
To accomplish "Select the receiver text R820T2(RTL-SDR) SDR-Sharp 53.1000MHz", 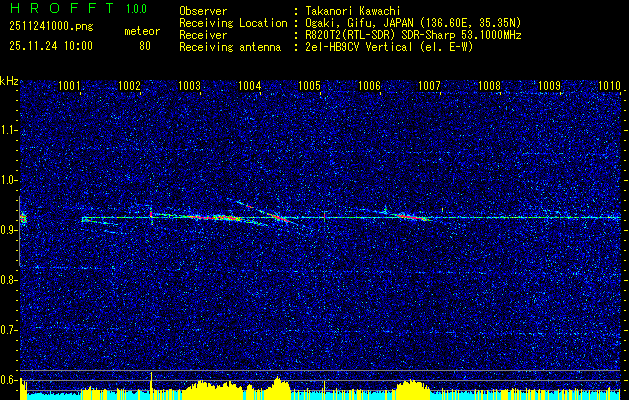I will click(413, 35).
